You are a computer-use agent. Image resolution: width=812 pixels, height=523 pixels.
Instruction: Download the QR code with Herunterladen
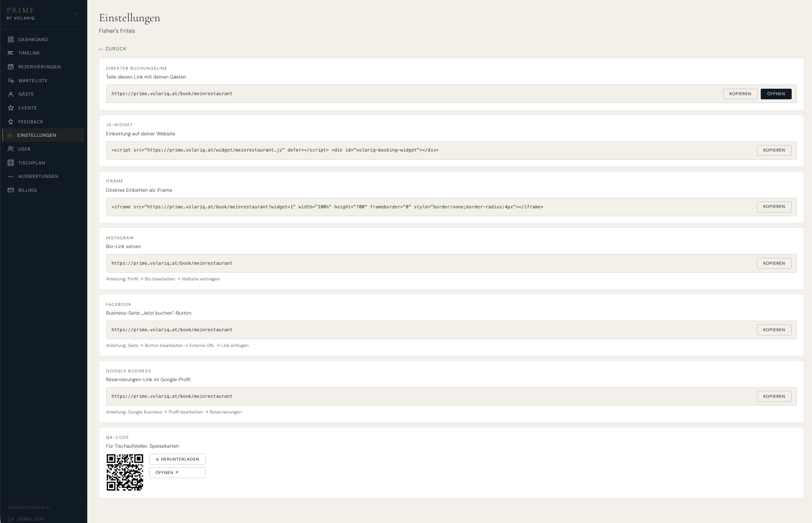click(177, 459)
